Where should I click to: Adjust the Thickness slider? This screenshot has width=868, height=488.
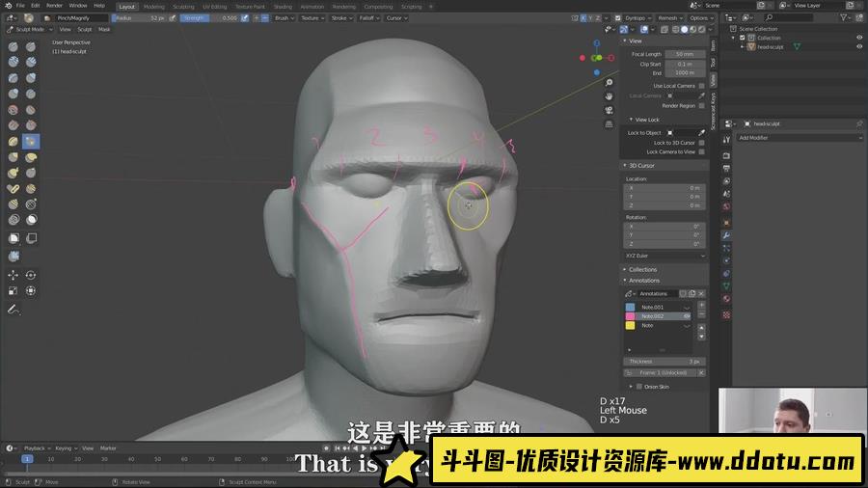(x=665, y=362)
